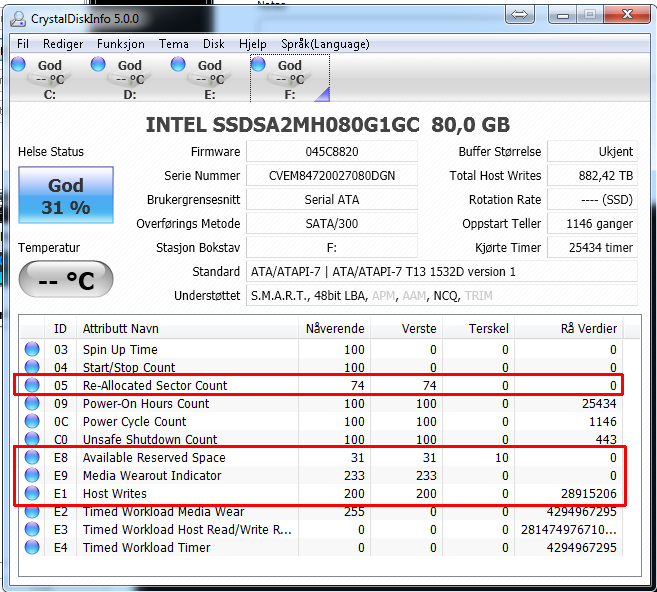Click status orb on Unsafe Shutdown Count row
This screenshot has height=592, width=657.
pos(32,439)
